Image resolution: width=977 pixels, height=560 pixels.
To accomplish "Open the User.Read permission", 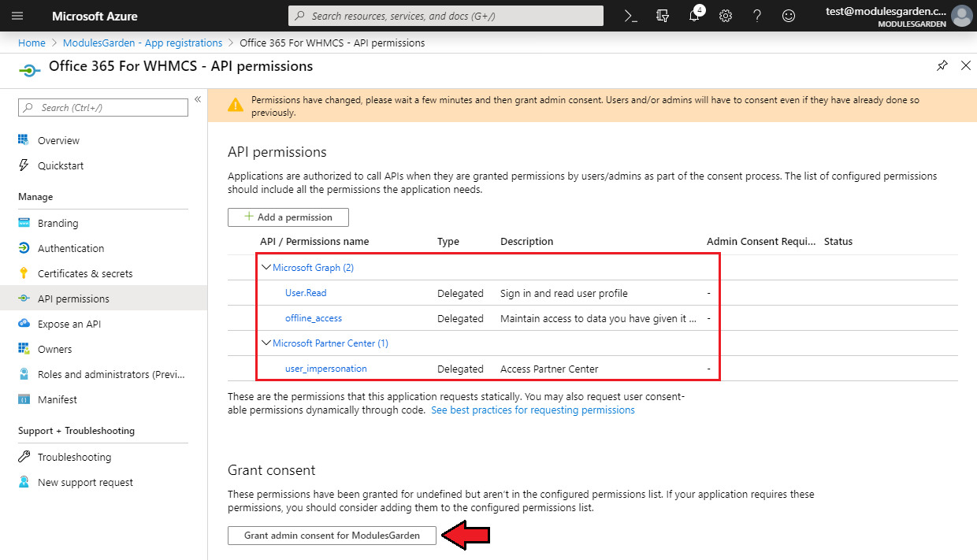I will click(x=306, y=293).
